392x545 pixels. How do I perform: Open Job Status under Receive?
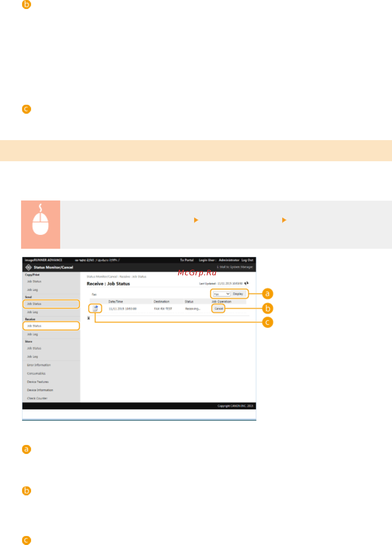click(34, 326)
